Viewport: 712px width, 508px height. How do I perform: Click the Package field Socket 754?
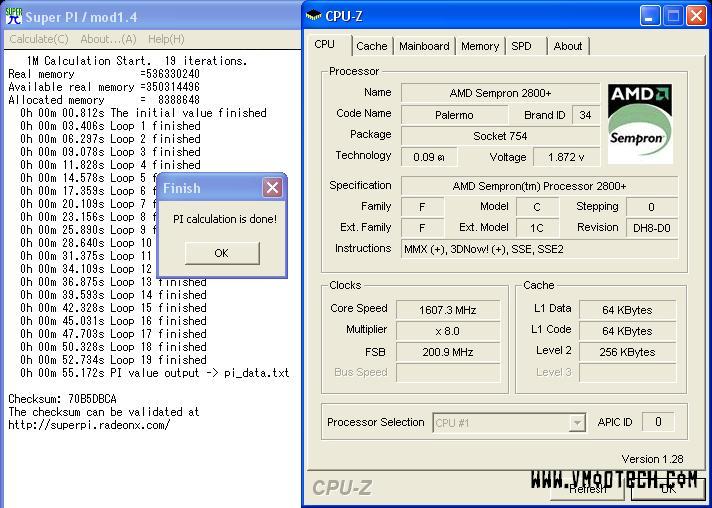click(x=500, y=136)
